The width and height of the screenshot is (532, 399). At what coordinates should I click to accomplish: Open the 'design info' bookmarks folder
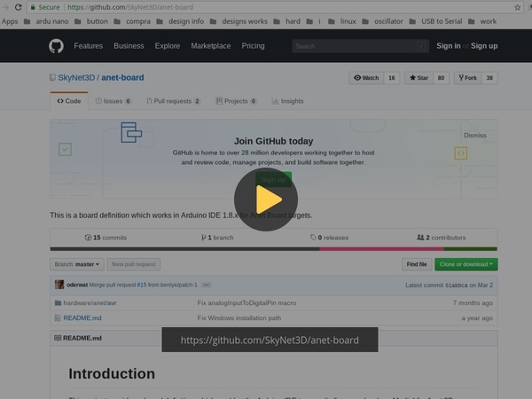pyautogui.click(x=180, y=21)
